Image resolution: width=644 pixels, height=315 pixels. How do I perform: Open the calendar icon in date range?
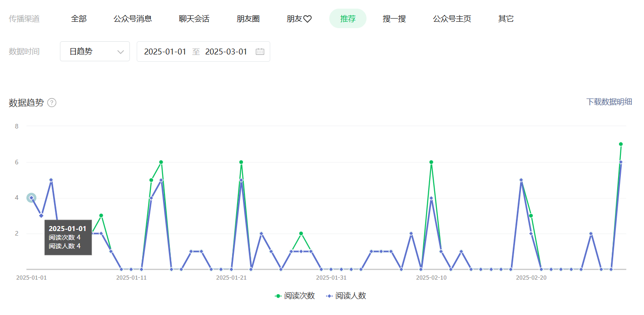point(260,52)
